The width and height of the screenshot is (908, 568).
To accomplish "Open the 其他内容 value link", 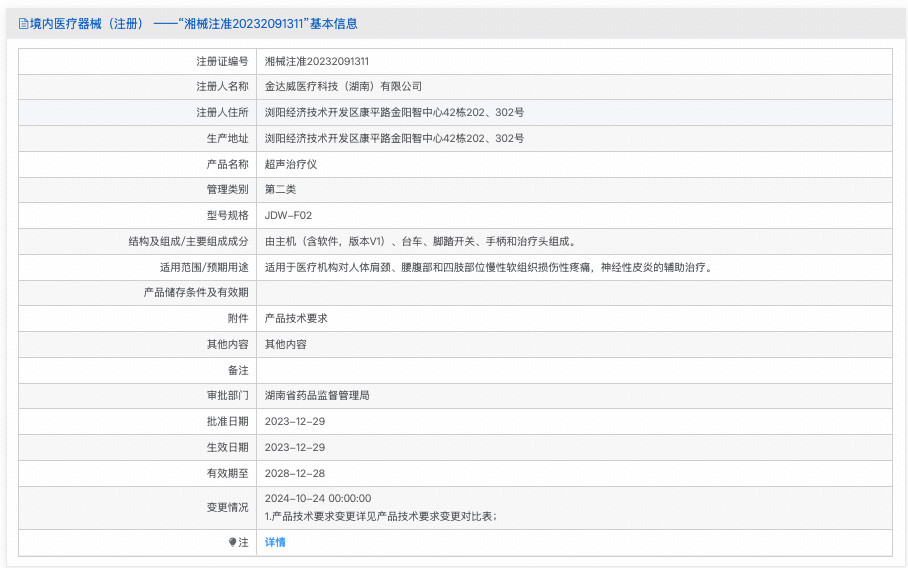I will (285, 344).
